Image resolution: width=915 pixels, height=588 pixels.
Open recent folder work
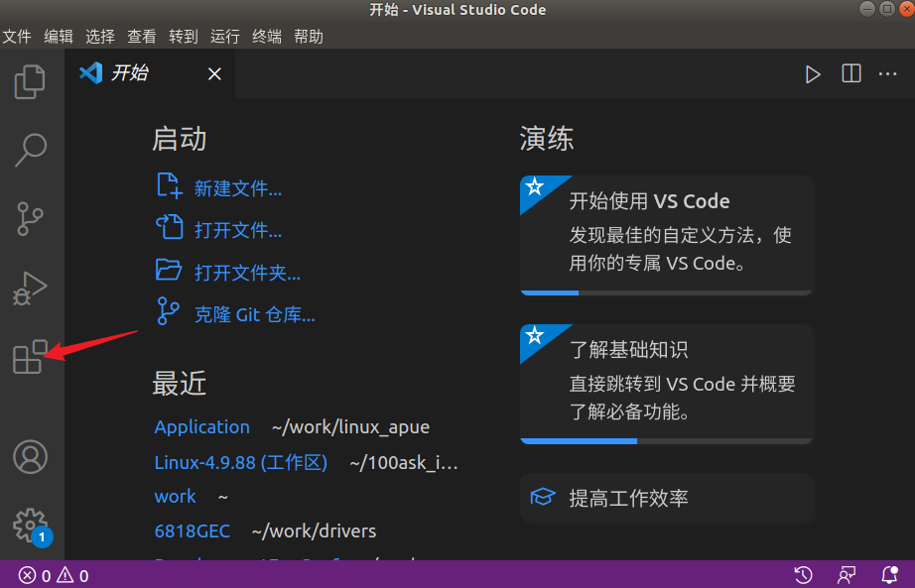coord(175,497)
